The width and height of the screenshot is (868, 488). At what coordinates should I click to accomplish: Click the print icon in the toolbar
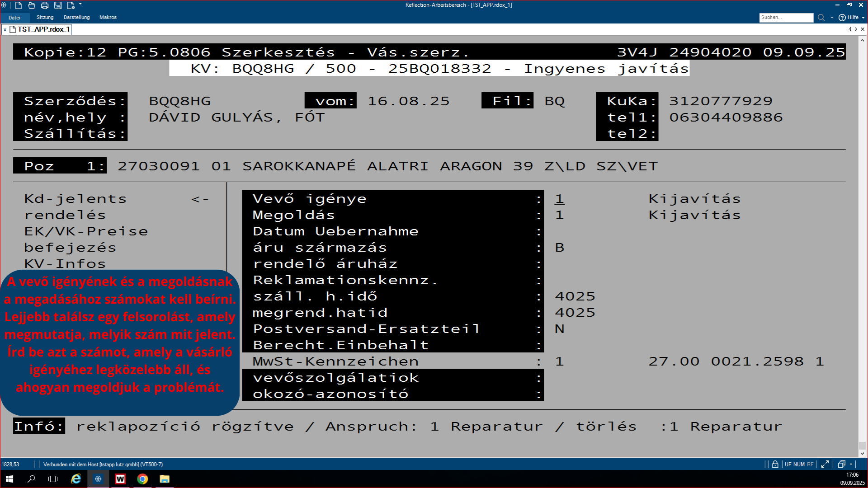click(45, 5)
